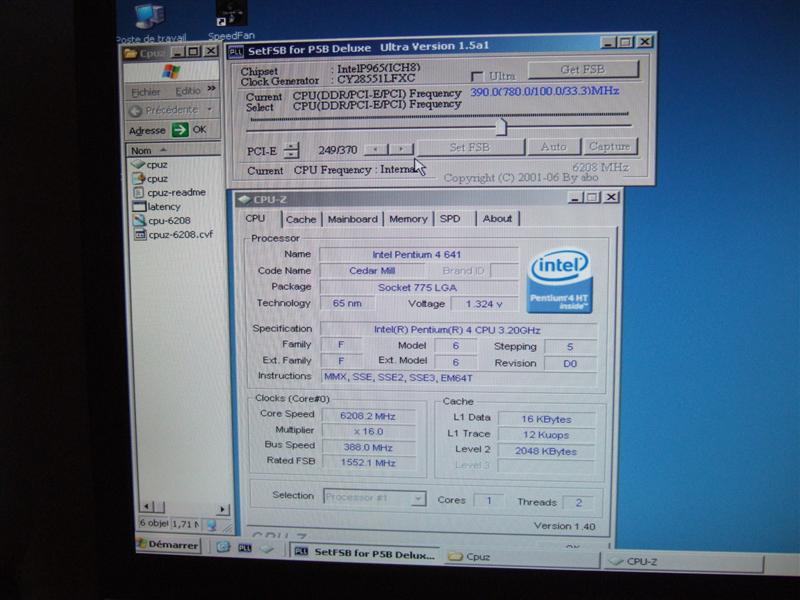Enable the Ultra checkbox in SetFSB

point(477,77)
